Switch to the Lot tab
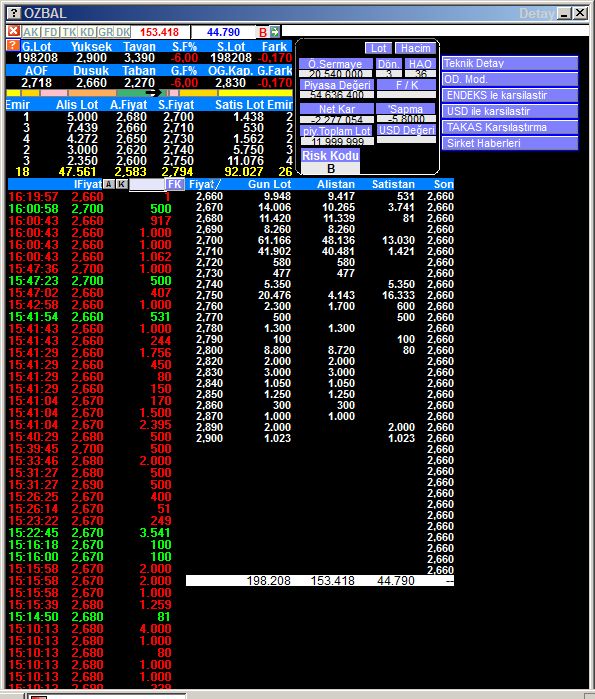Screen dimensions: 595x699 tap(378, 48)
